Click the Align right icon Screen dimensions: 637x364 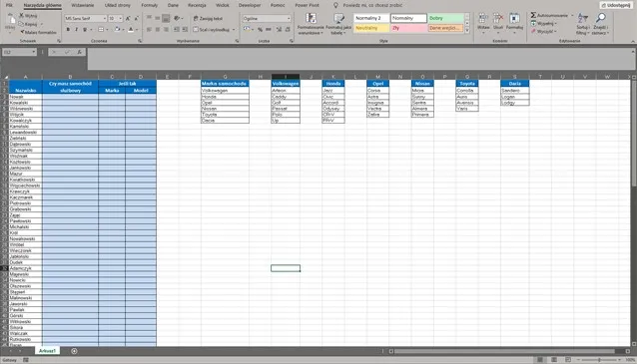coord(166,30)
